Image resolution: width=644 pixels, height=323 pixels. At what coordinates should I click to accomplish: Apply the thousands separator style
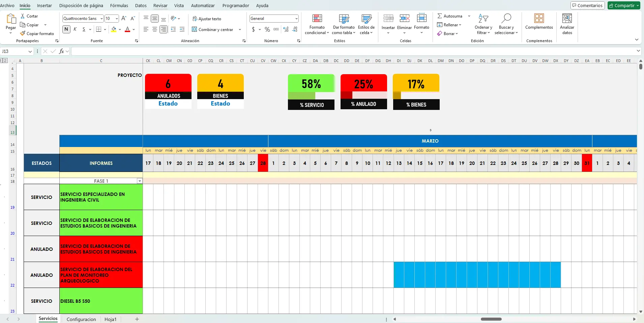(276, 29)
